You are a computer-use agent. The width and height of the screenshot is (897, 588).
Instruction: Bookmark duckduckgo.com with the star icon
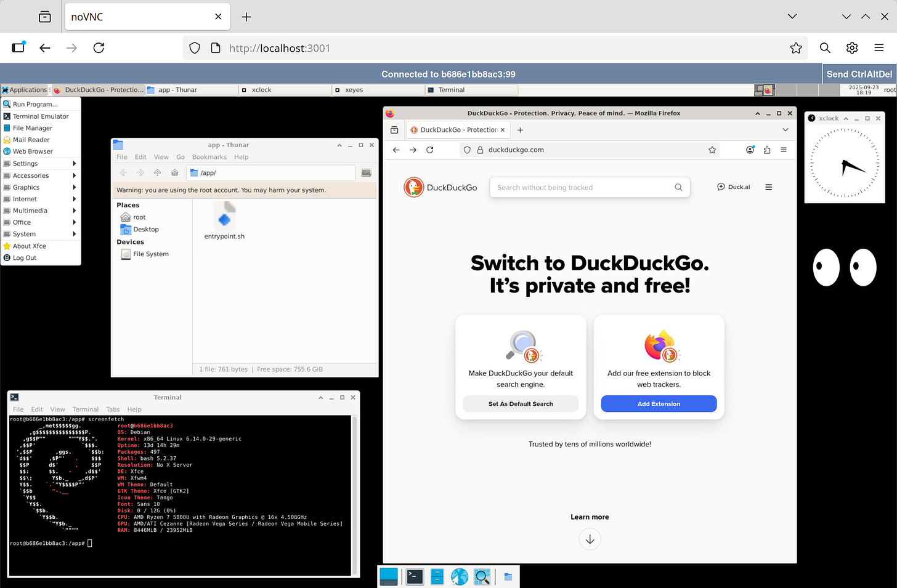(712, 150)
